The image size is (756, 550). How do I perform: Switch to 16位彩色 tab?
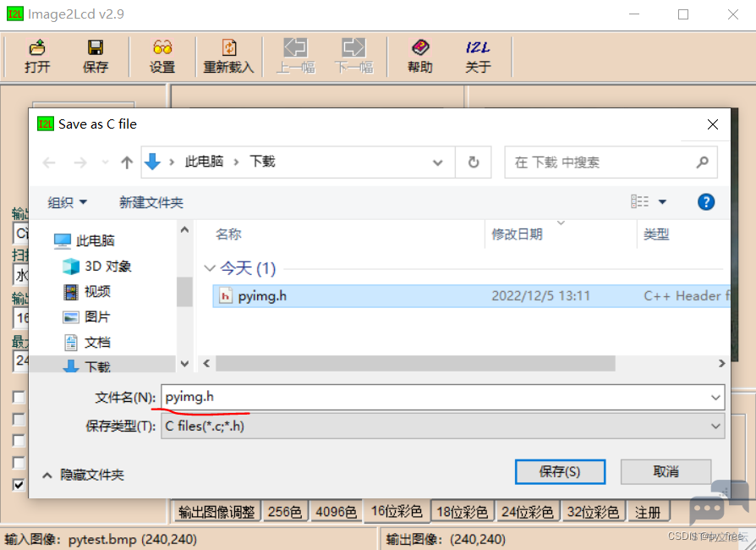pos(397,510)
